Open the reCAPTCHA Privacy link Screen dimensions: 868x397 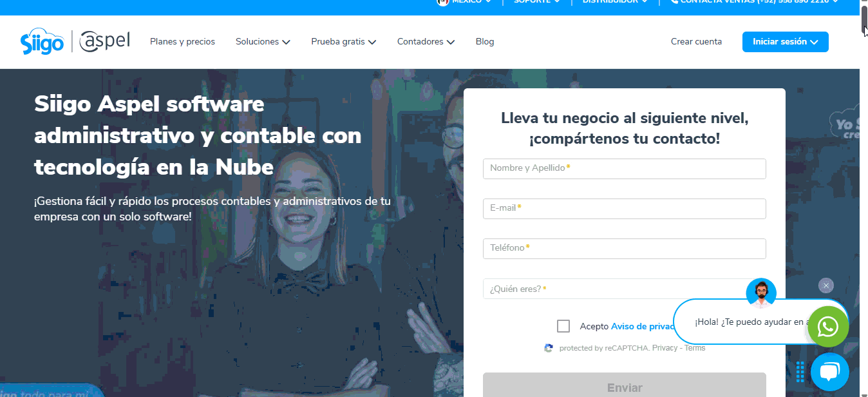tap(665, 348)
